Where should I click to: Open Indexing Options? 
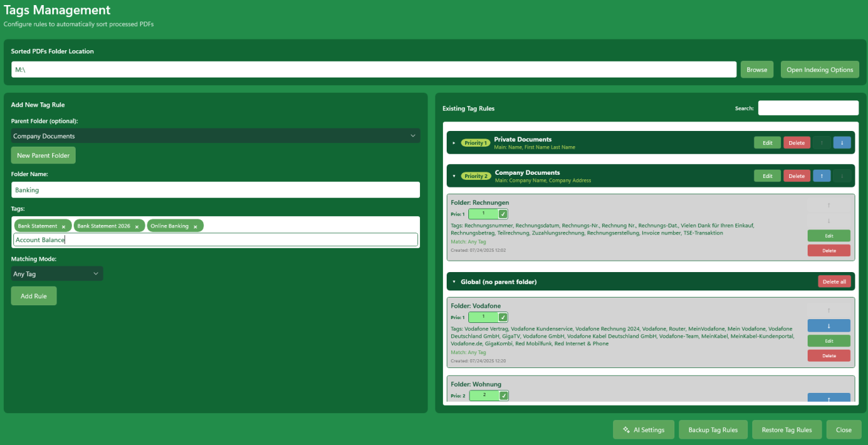click(820, 69)
